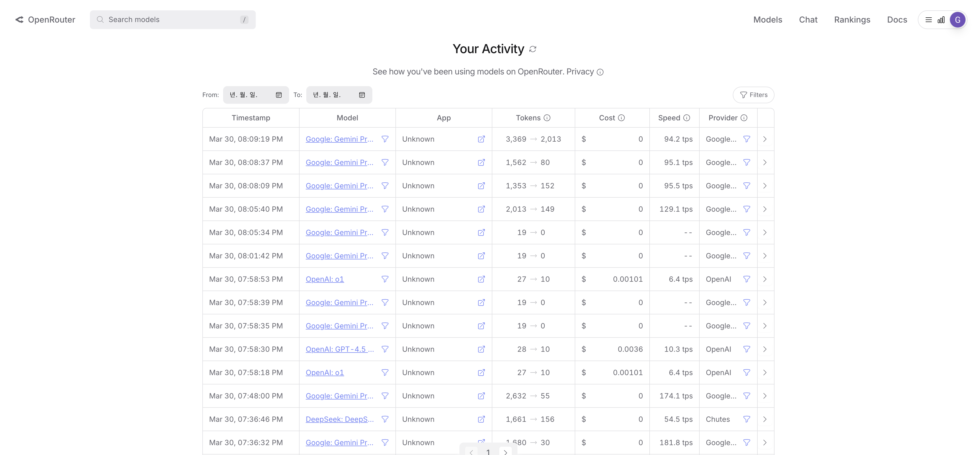Go to the Rankings page

tap(852, 20)
